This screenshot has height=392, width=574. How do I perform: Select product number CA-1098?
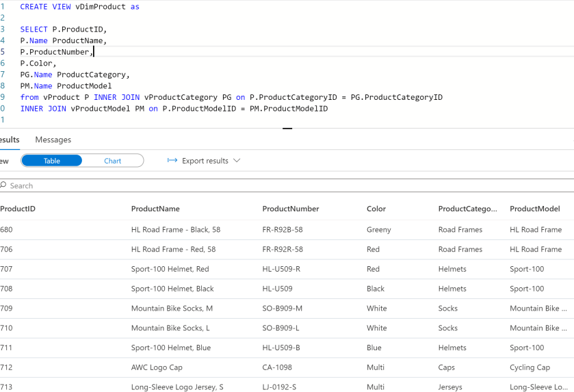277,367
